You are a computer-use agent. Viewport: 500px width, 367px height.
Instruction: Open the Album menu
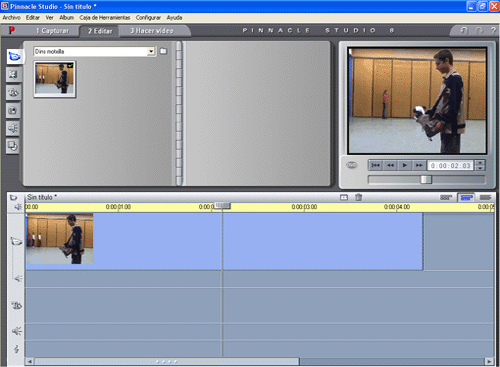pos(66,18)
